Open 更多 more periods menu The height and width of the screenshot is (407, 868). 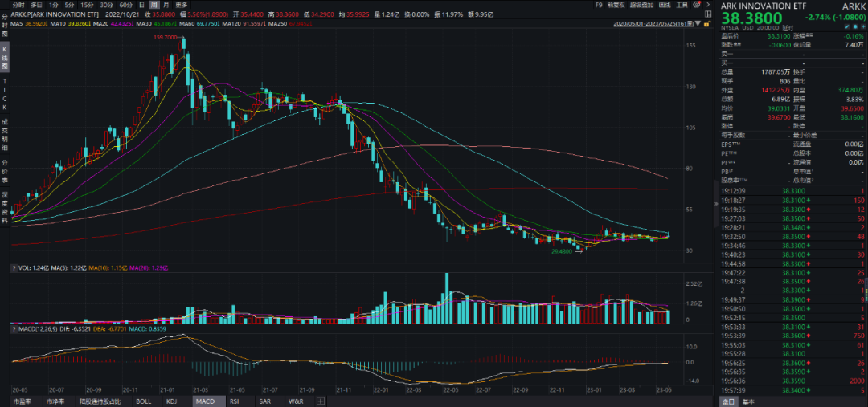click(x=182, y=5)
